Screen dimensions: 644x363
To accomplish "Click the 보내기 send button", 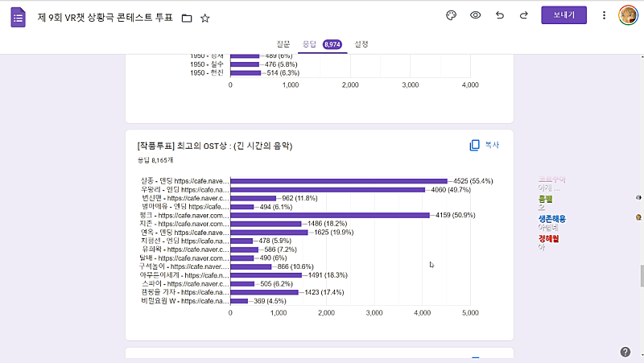I will (563, 15).
